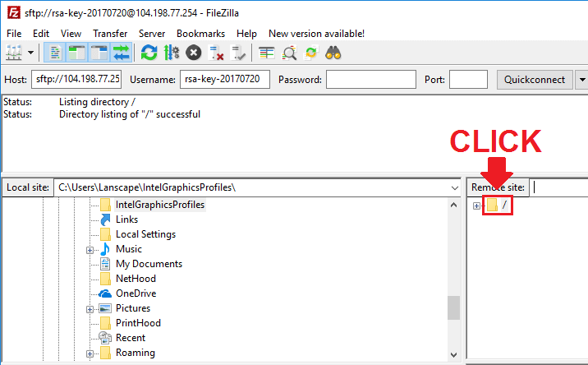
Task: Open the Edit menu
Action: pyautogui.click(x=41, y=34)
